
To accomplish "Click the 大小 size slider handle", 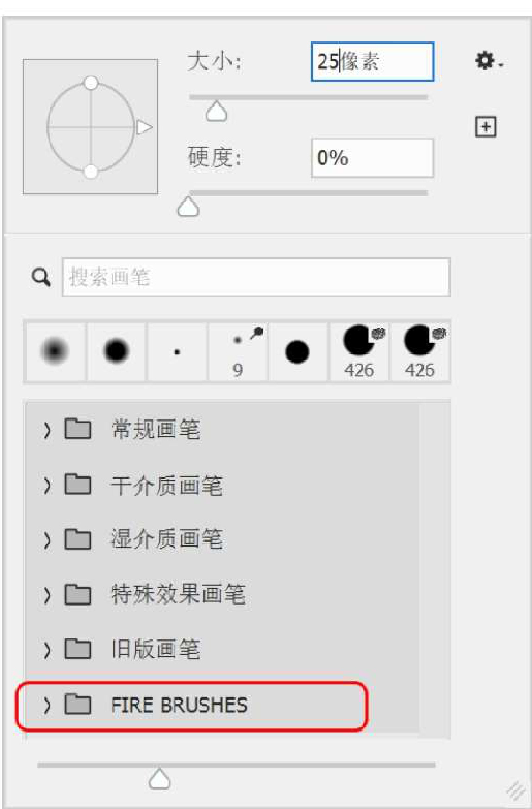I will point(216,112).
